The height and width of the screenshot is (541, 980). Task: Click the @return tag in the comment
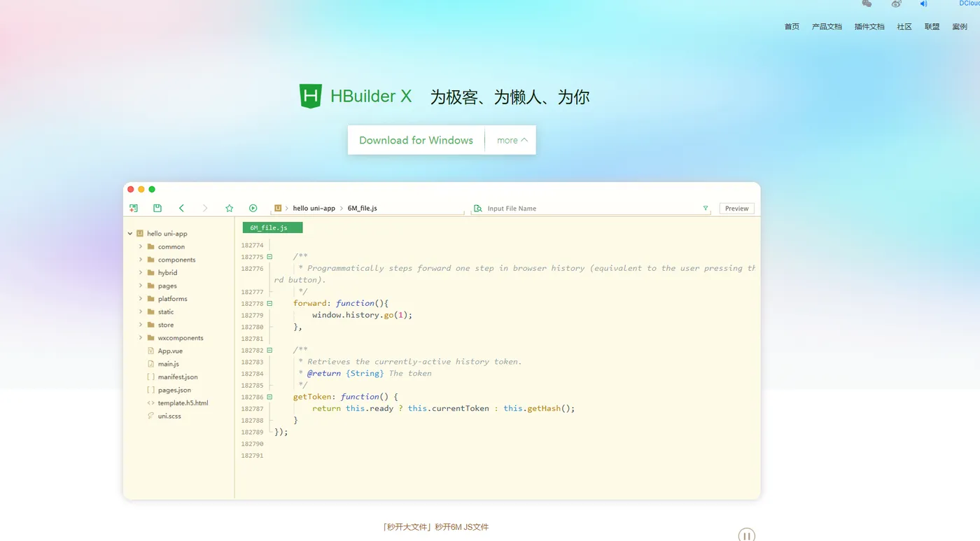coord(323,374)
